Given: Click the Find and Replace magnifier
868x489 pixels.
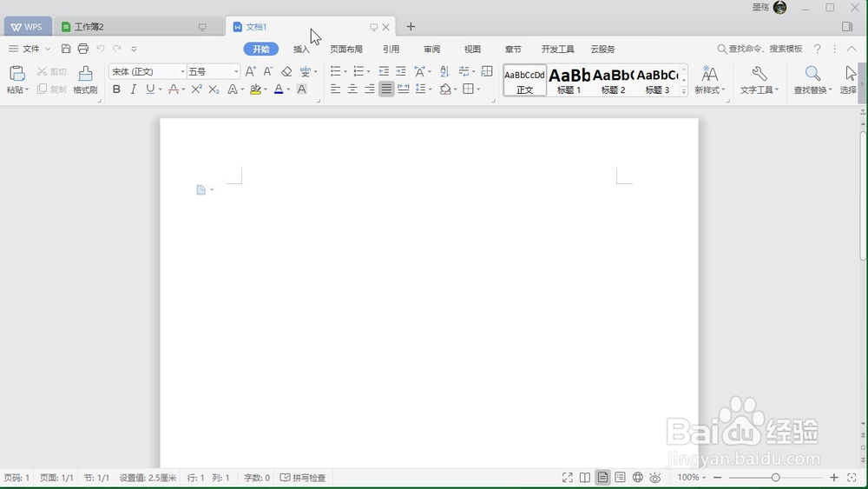Looking at the screenshot, I should point(812,73).
